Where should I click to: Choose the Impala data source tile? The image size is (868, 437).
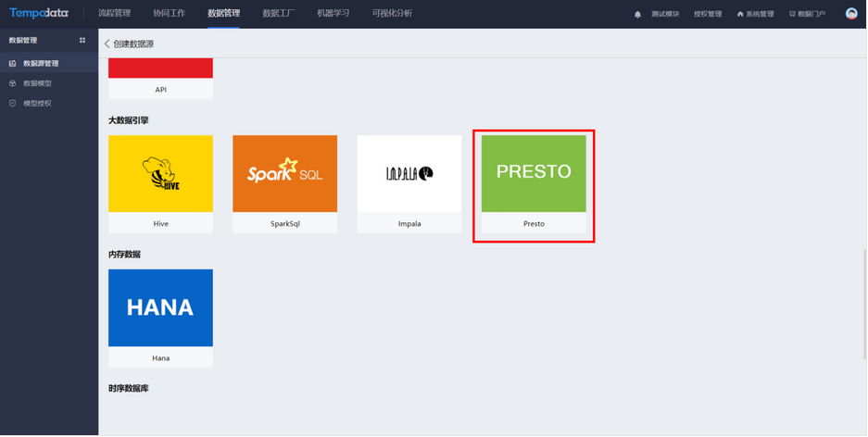tap(409, 184)
